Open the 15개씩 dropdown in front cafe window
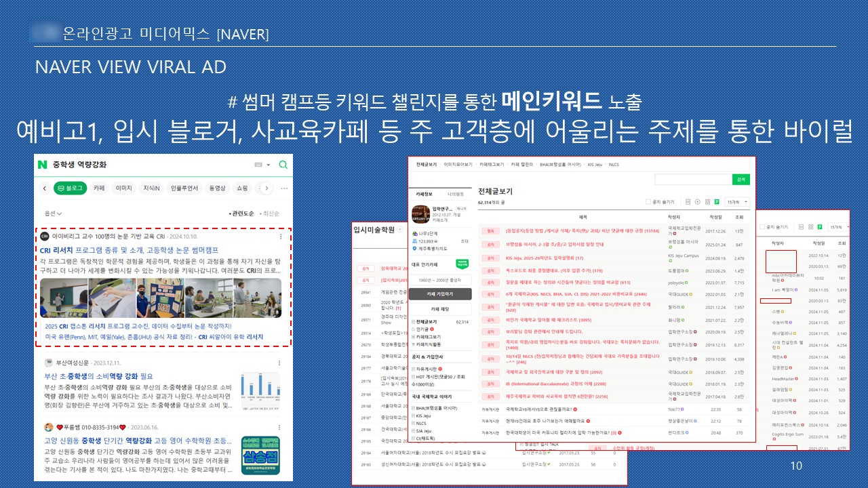The height and width of the screenshot is (488, 868). (737, 202)
